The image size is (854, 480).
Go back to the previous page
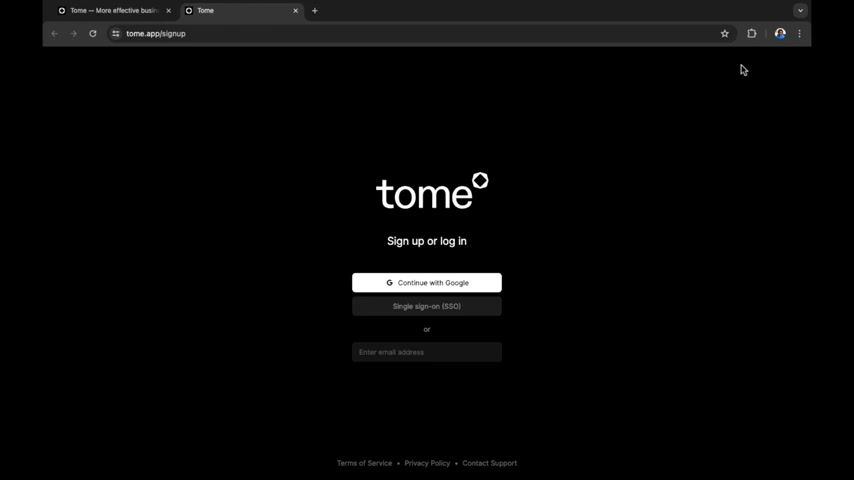(x=54, y=34)
